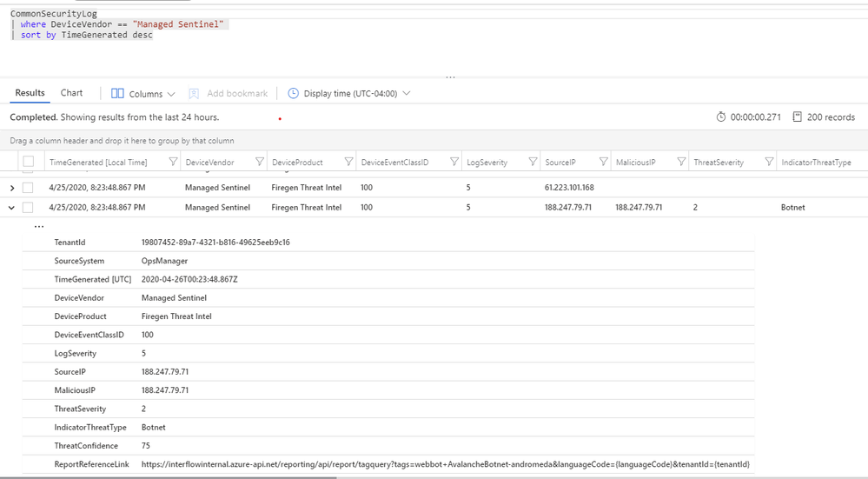Click the records icon beside 200 records

point(797,116)
